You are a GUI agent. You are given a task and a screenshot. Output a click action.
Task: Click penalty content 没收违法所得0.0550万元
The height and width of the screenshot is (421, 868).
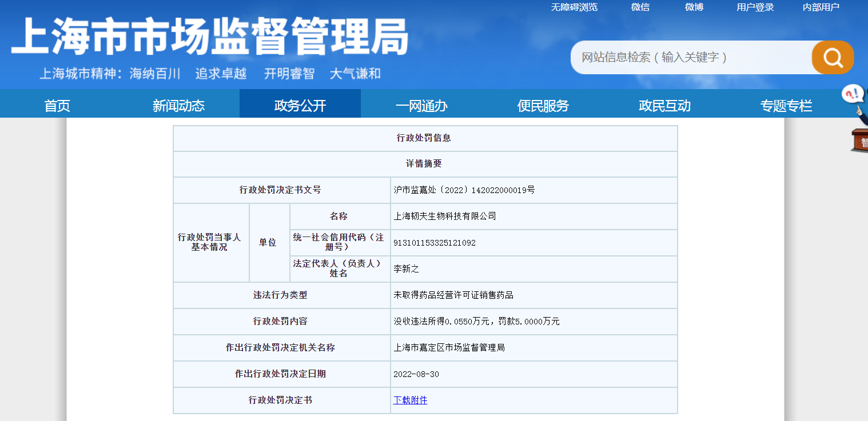(x=442, y=322)
